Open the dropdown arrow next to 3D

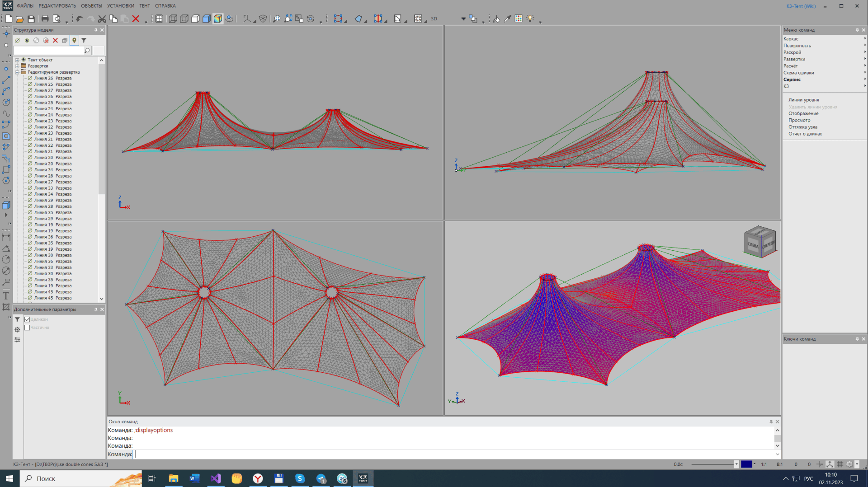point(463,19)
